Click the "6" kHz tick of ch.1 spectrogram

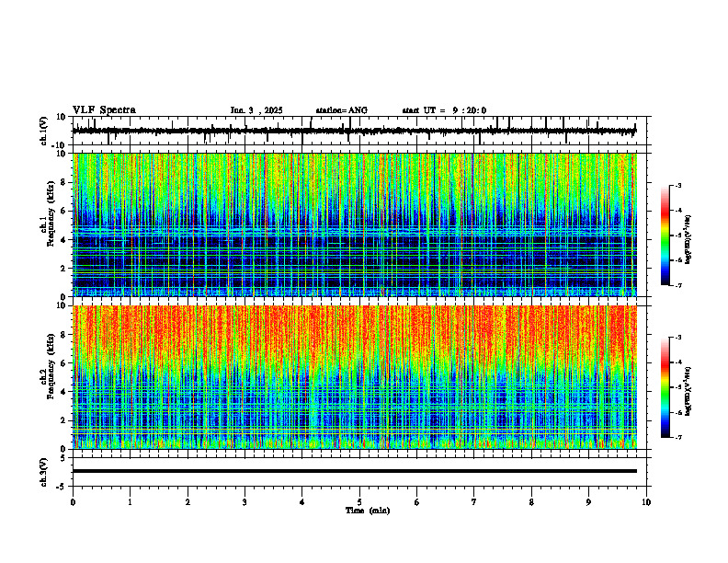[x=64, y=211]
